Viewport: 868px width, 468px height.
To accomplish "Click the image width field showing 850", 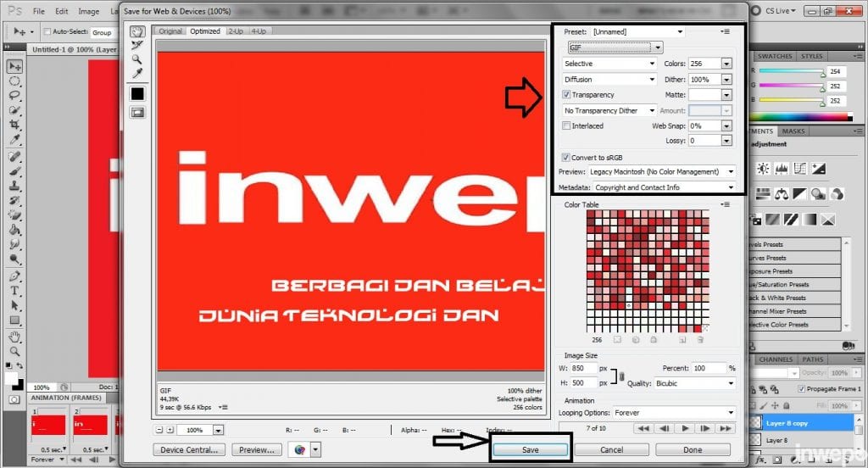I will 583,368.
